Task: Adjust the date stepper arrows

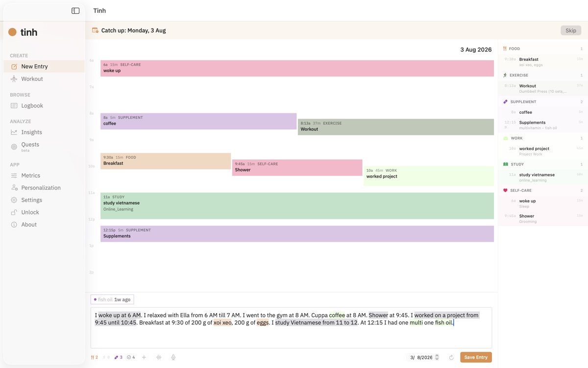Action: point(437,357)
